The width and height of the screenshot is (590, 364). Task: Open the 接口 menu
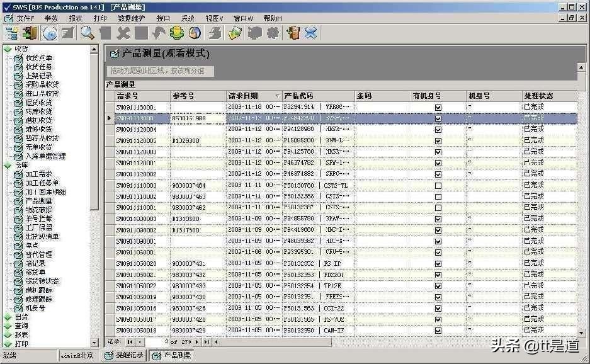(x=163, y=18)
